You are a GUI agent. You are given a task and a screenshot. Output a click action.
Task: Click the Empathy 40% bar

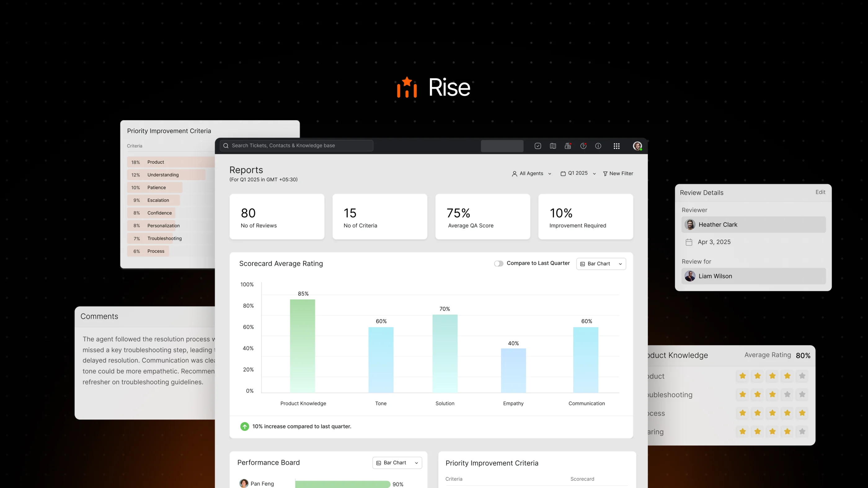(x=514, y=371)
